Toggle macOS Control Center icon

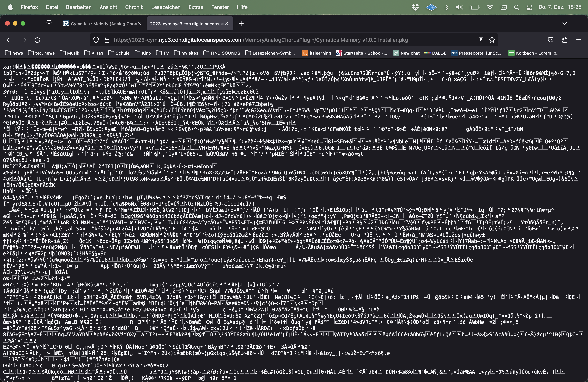pos(529,7)
